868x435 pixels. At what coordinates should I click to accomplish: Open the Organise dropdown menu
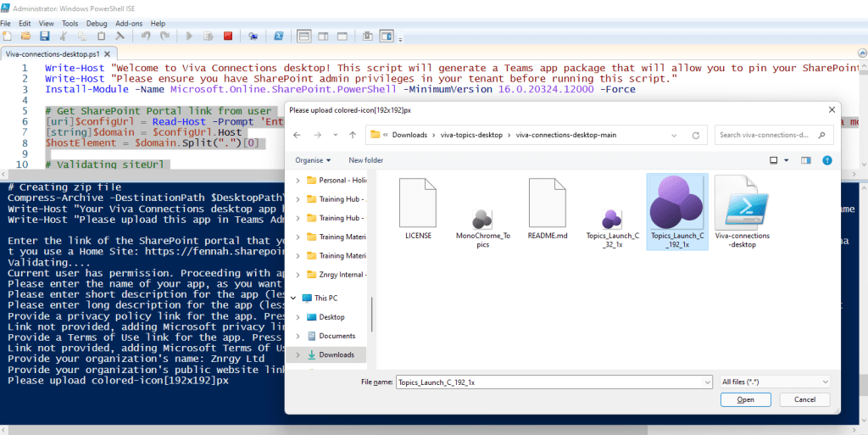(314, 160)
